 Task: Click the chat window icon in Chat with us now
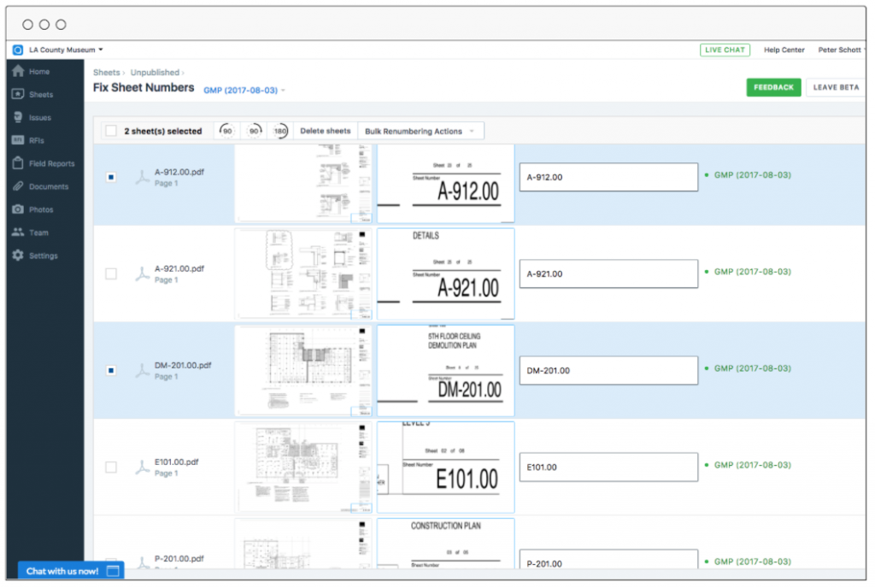click(x=113, y=571)
